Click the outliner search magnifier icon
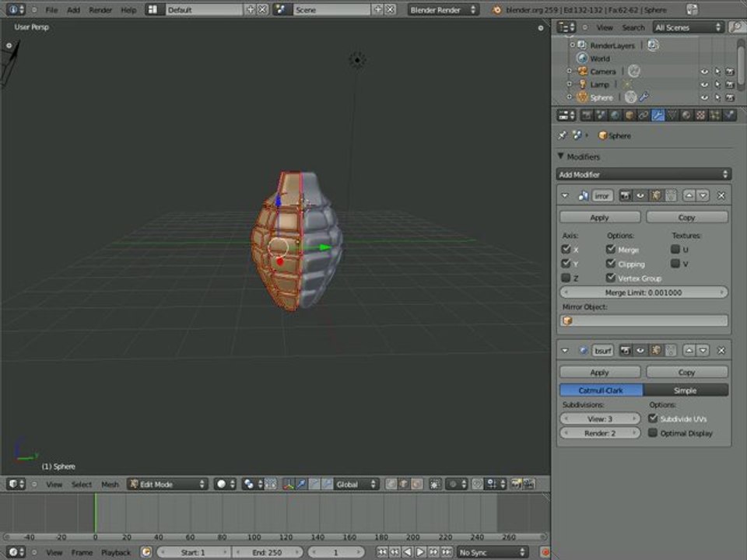Image resolution: width=747 pixels, height=560 pixels. coord(737,27)
